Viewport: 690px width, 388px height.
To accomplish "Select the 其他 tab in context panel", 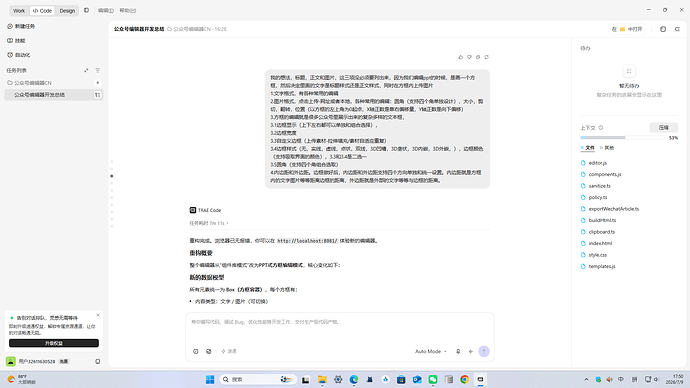I will click(x=607, y=148).
